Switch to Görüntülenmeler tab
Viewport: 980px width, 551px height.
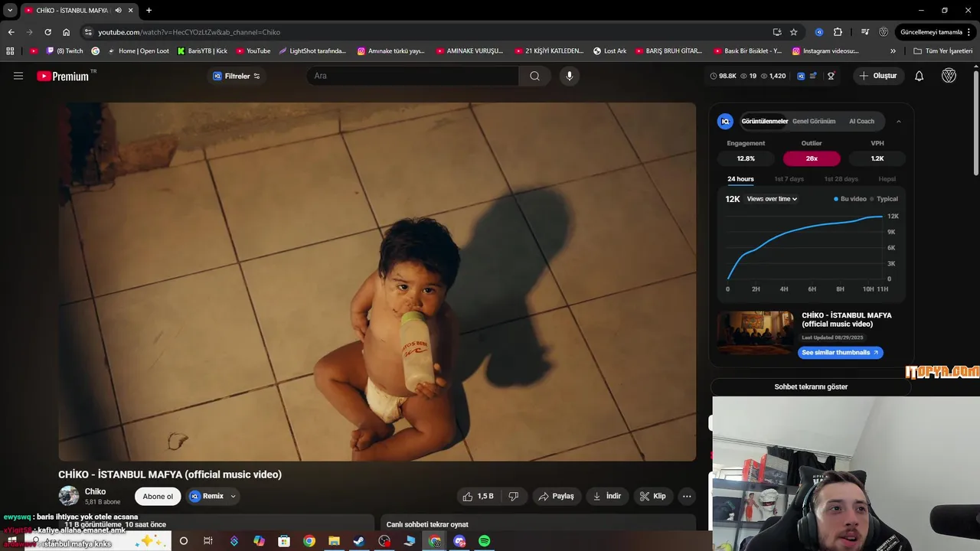tap(764, 121)
